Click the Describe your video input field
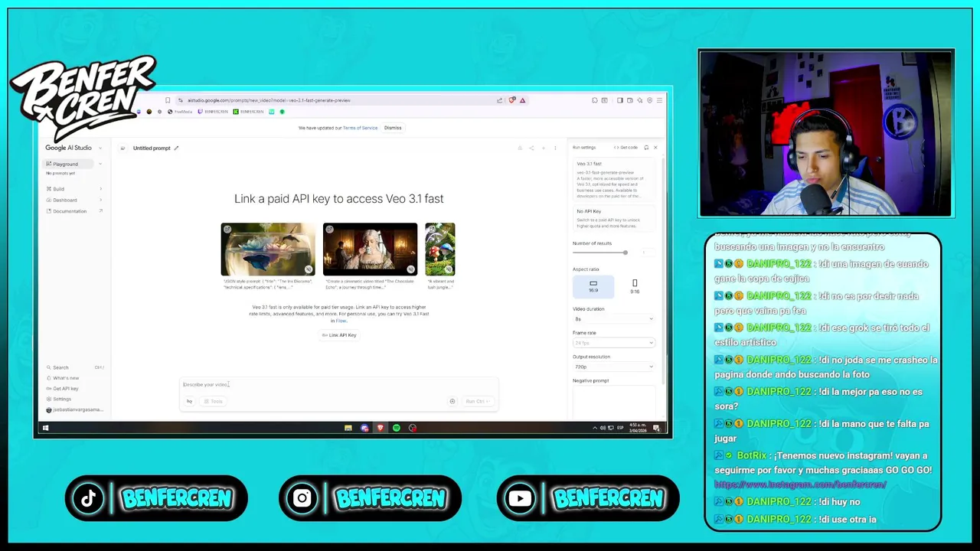The width and height of the screenshot is (980, 551). 339,384
